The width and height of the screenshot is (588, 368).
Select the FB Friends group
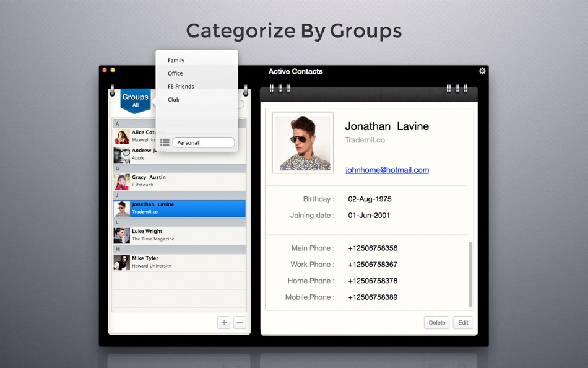(x=197, y=86)
